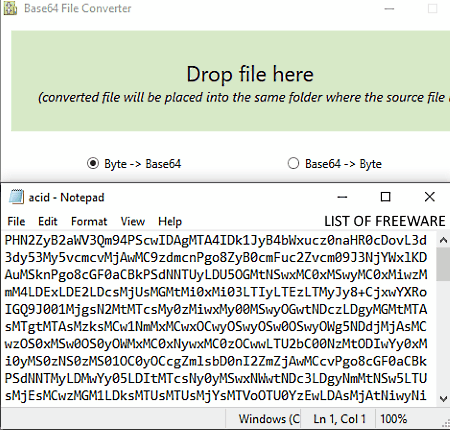This screenshot has height=430, width=450.
Task: Close the acid Notepad window
Action: pyautogui.click(x=430, y=197)
